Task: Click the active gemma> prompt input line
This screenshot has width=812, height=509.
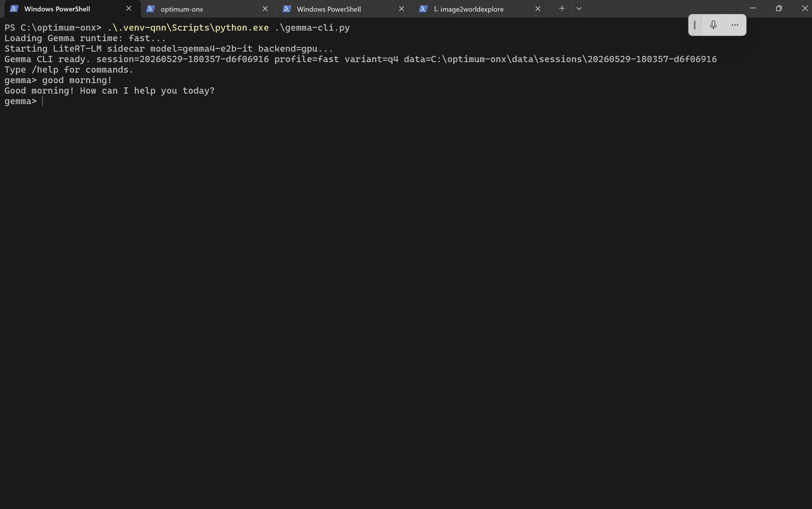Action: click(x=24, y=101)
